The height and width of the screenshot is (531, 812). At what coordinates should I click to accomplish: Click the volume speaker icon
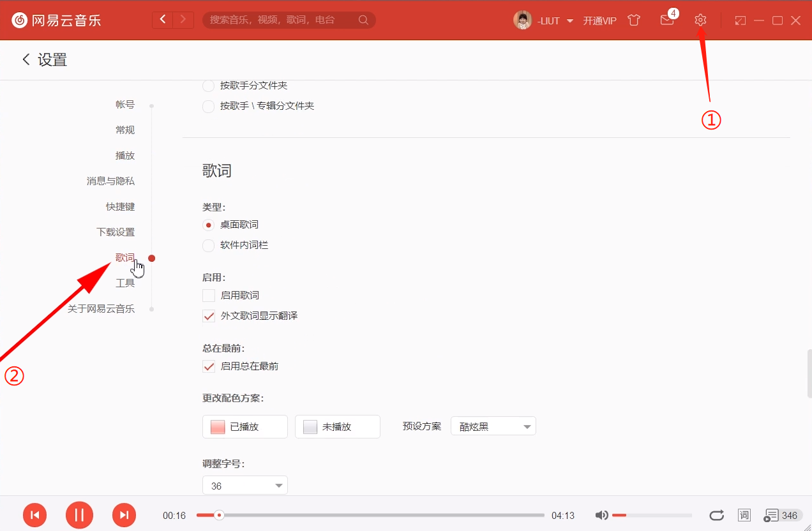(x=601, y=515)
